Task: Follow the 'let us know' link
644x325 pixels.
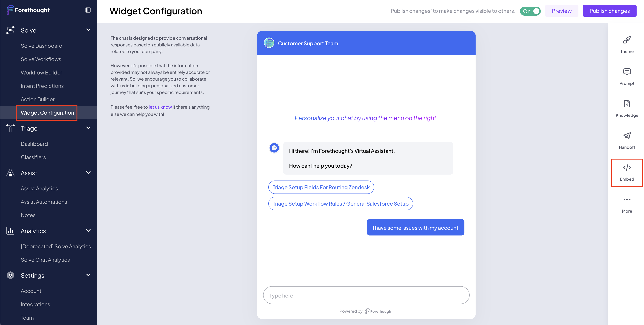Action: pyautogui.click(x=160, y=107)
